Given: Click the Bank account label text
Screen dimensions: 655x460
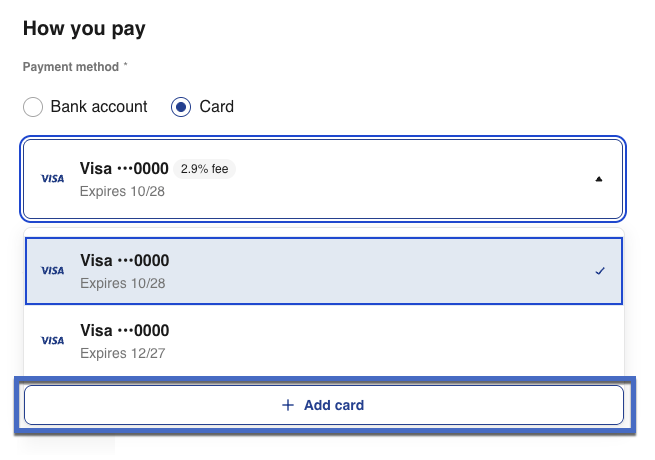Looking at the screenshot, I should (x=99, y=106).
